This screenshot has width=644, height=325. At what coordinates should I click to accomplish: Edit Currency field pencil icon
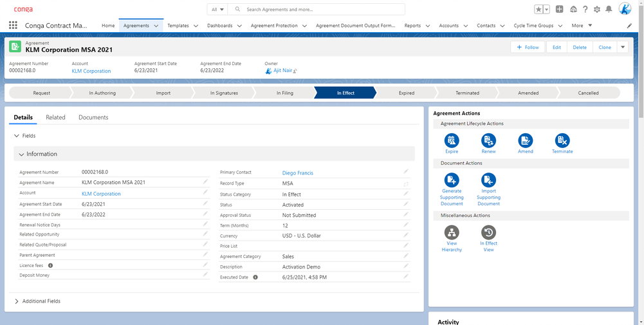point(406,235)
